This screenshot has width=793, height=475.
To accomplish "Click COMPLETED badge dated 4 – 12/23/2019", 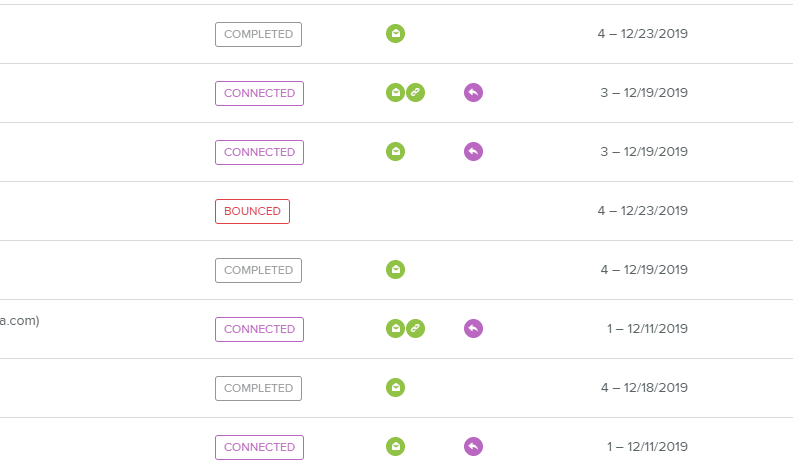I will (x=258, y=34).
